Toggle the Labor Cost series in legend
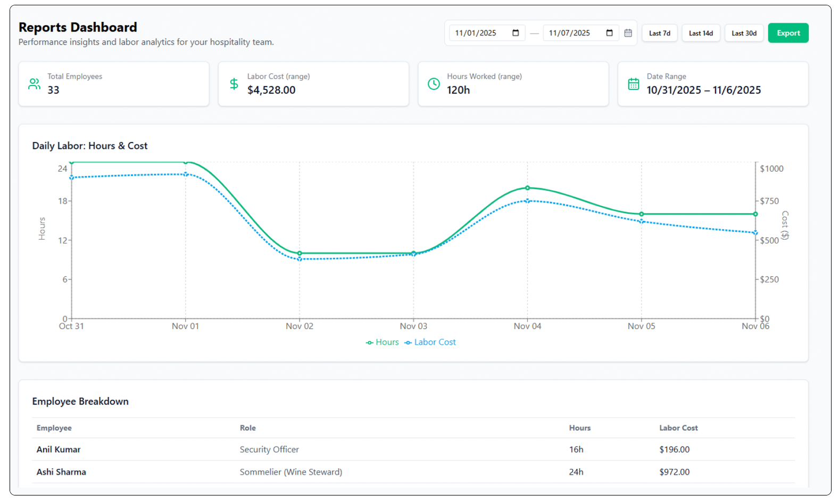Image resolution: width=839 pixels, height=504 pixels. pyautogui.click(x=435, y=342)
